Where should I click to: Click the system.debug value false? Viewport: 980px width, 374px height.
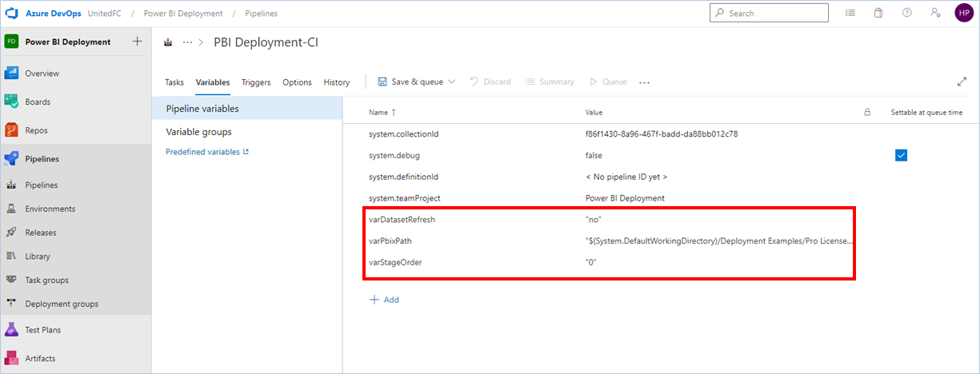coord(594,155)
